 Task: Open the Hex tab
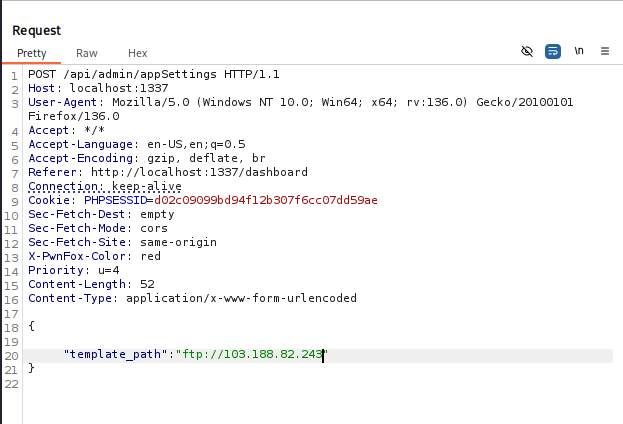tap(137, 53)
